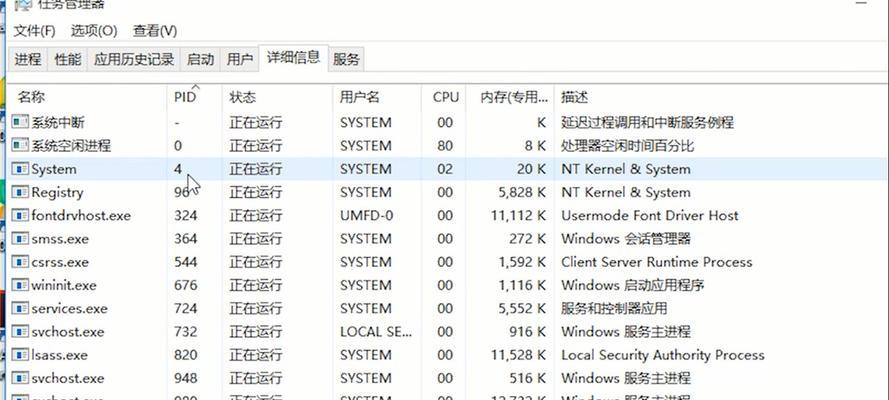889x400 pixels.
Task: Click the description Local Security Authority Process
Action: [x=663, y=355]
